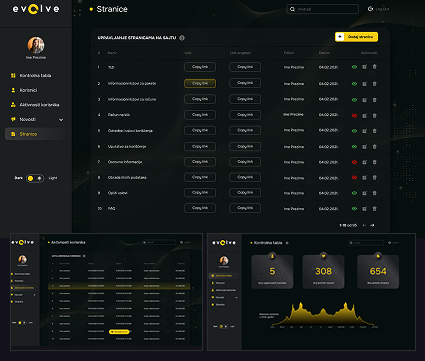Click yellow tooltip pill in Aktivnosti korisnika table
This screenshot has width=425, height=361.
point(119,332)
